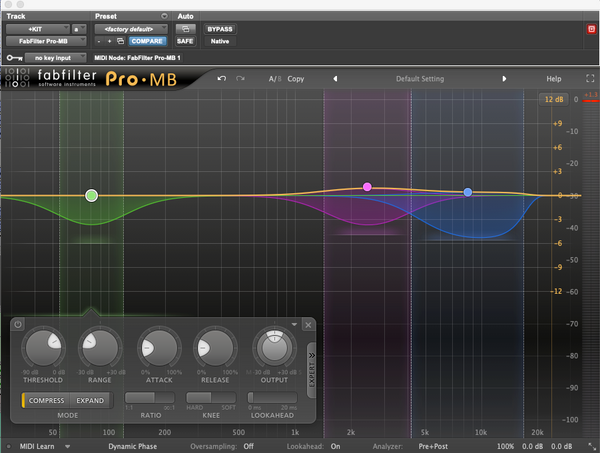
Task: Open the FabFilter Pro-MB plugin selector
Action: (x=46, y=41)
